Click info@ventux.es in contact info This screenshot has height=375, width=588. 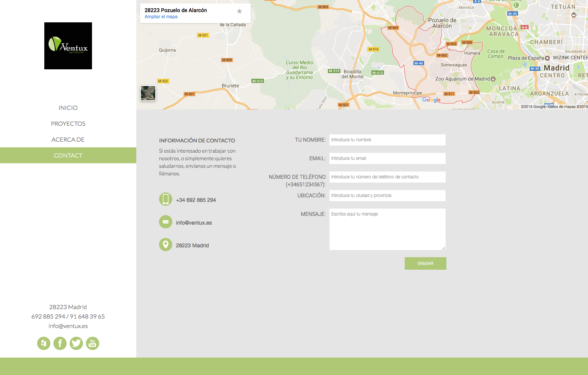click(194, 223)
